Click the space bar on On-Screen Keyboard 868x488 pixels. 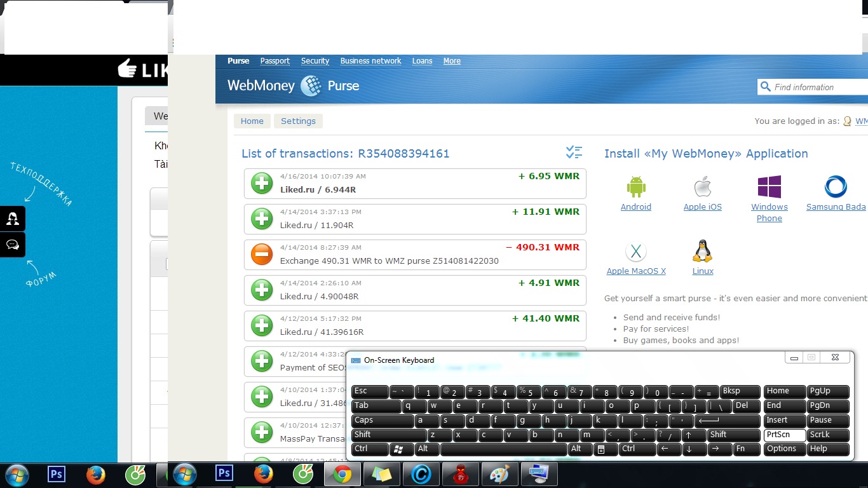(x=503, y=449)
